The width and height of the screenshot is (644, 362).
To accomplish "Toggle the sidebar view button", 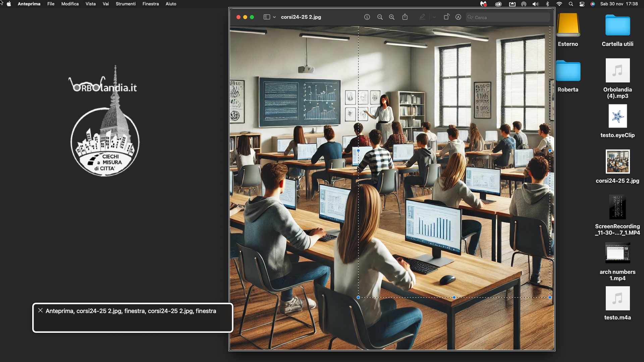I will coord(267,17).
